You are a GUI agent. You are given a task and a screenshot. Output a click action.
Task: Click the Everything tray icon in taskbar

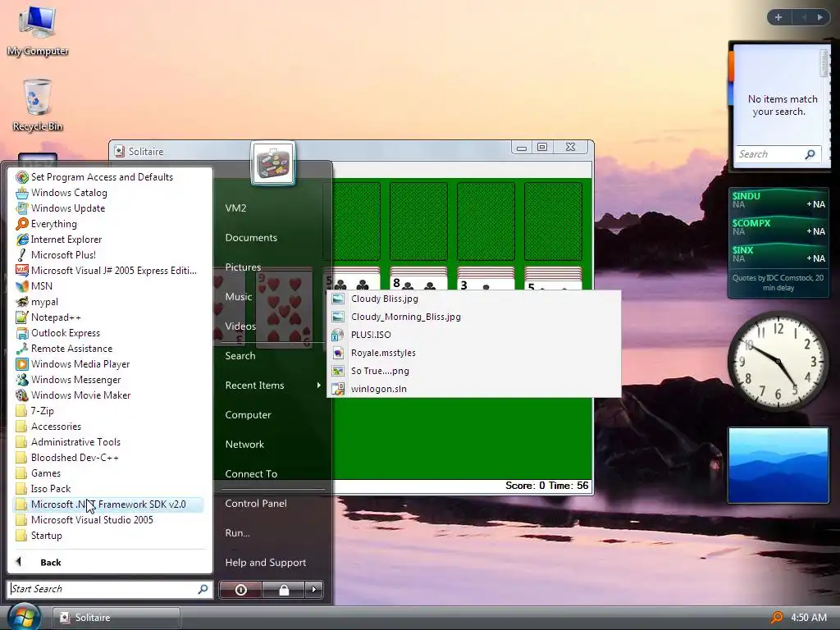(x=776, y=617)
